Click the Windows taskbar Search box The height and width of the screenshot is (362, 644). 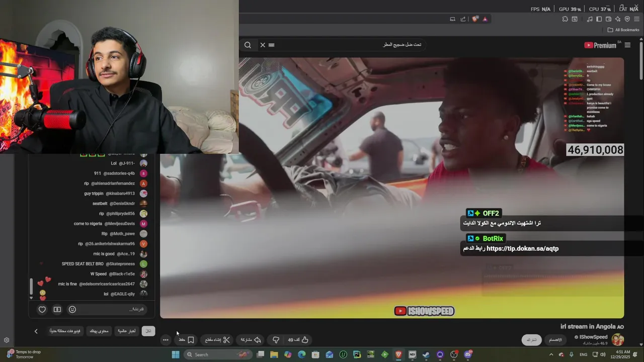(x=218, y=354)
